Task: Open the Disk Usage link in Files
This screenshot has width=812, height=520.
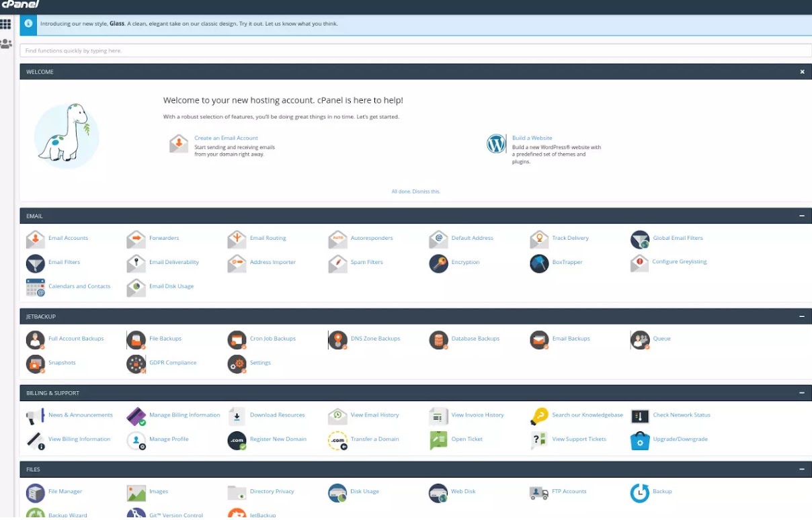Action: tap(364, 492)
